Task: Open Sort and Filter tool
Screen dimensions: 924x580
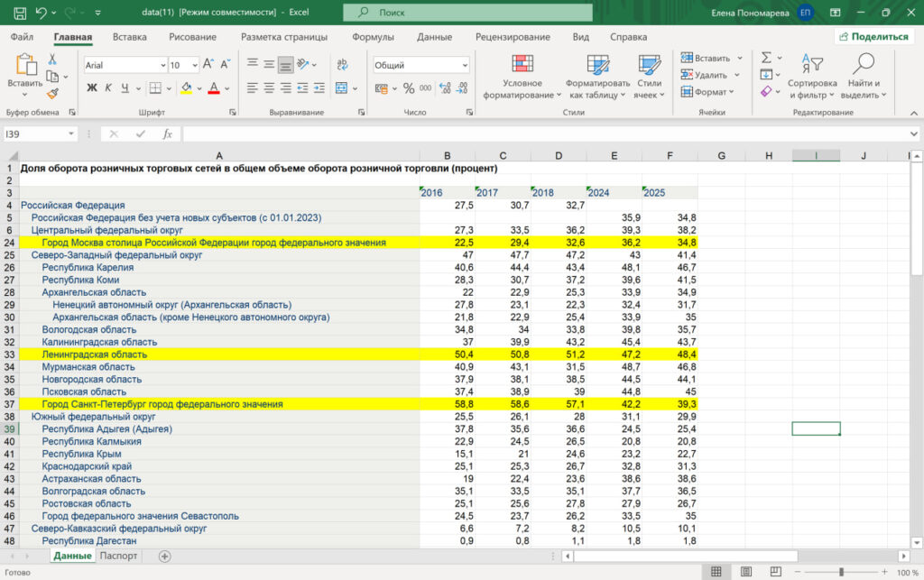Action: pos(812,77)
